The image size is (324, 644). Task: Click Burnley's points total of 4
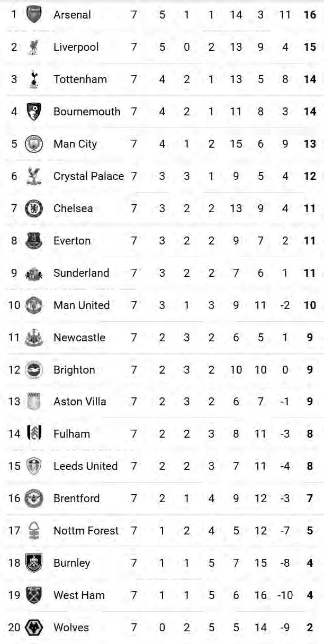(x=310, y=563)
